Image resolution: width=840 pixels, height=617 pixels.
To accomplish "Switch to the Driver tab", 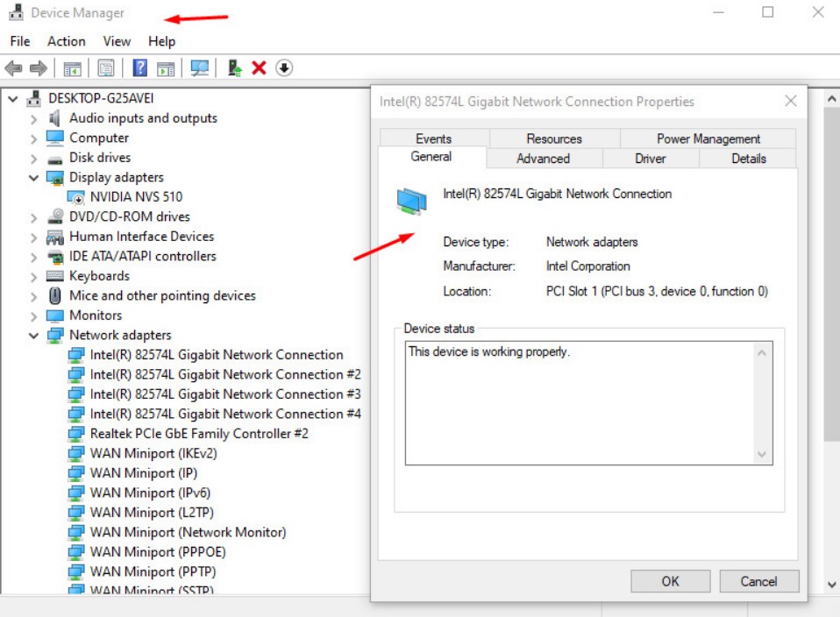I will tap(651, 159).
